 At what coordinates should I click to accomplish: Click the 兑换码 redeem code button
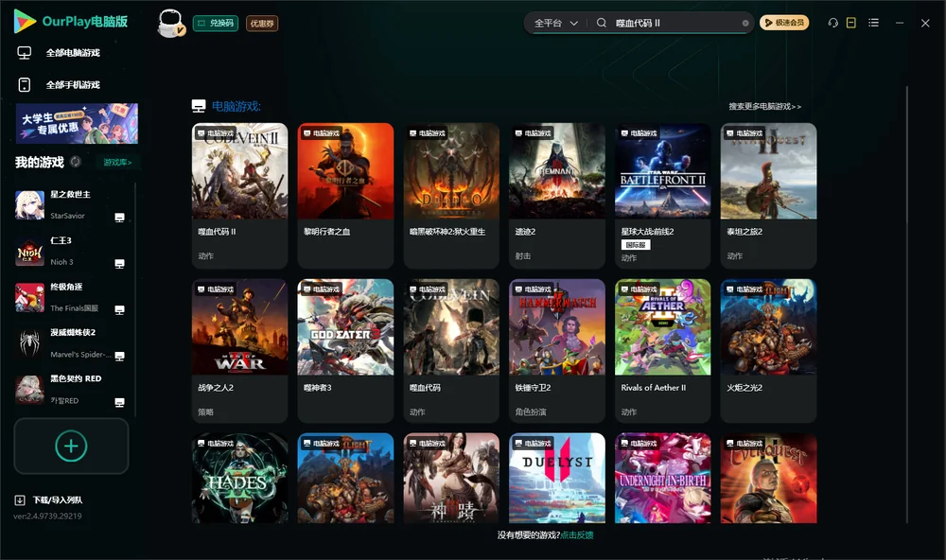pos(216,23)
